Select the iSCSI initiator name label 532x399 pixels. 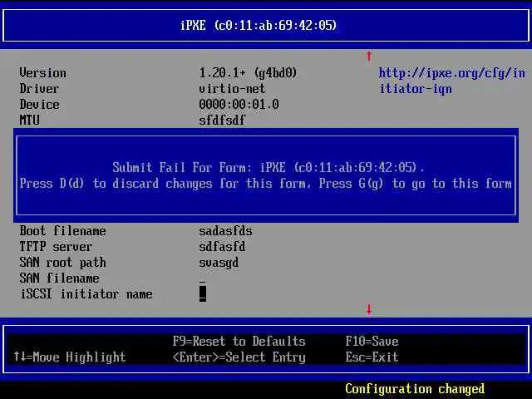86,293
